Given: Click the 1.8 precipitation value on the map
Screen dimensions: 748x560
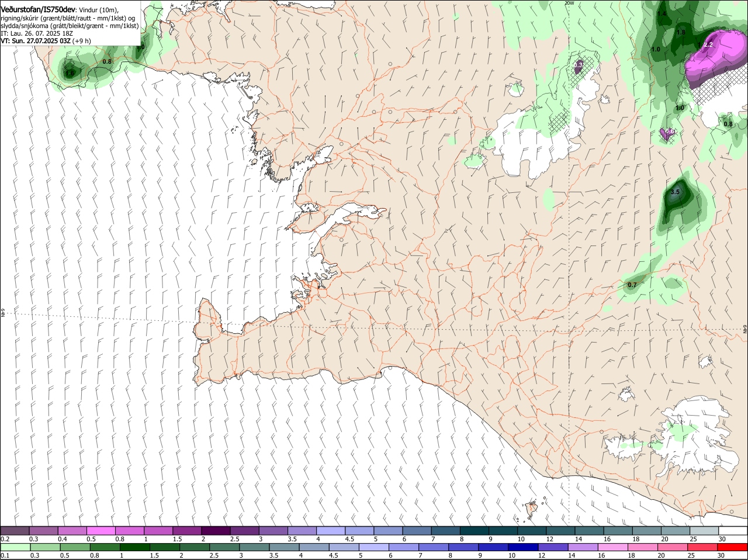Looking at the screenshot, I should [681, 33].
